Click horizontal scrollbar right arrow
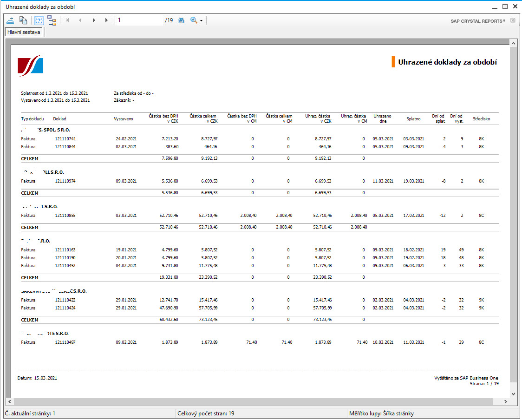522x420 pixels. [x=505, y=401]
